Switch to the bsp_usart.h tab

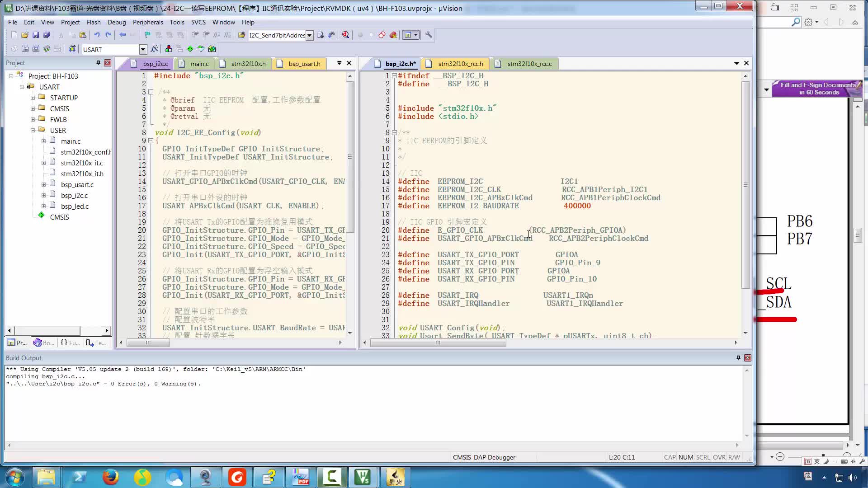(301, 64)
